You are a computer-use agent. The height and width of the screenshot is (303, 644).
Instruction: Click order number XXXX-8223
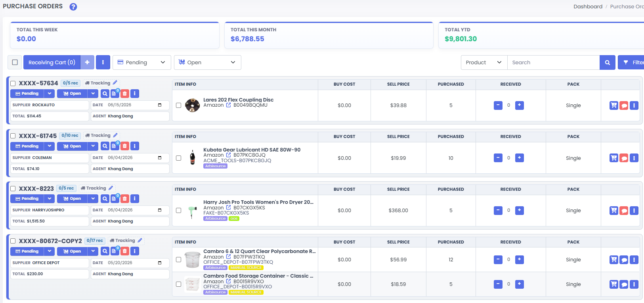pos(36,188)
